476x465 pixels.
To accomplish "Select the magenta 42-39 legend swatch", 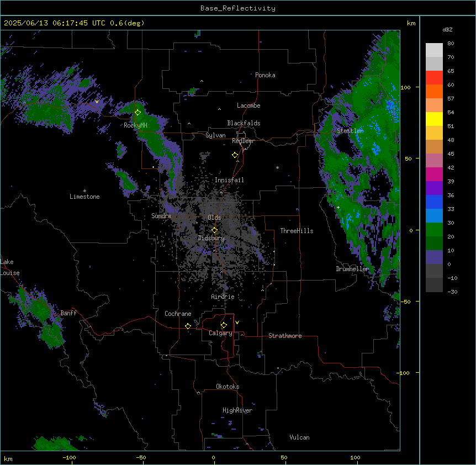I will click(x=434, y=175).
